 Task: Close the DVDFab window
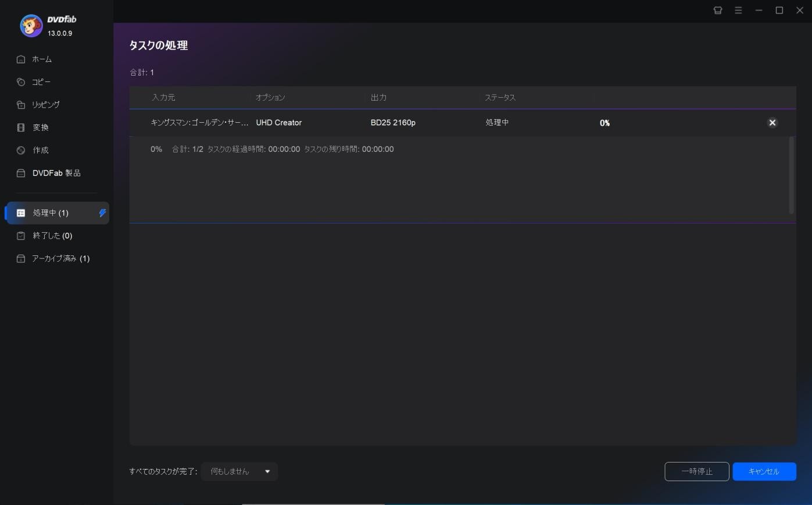click(800, 10)
